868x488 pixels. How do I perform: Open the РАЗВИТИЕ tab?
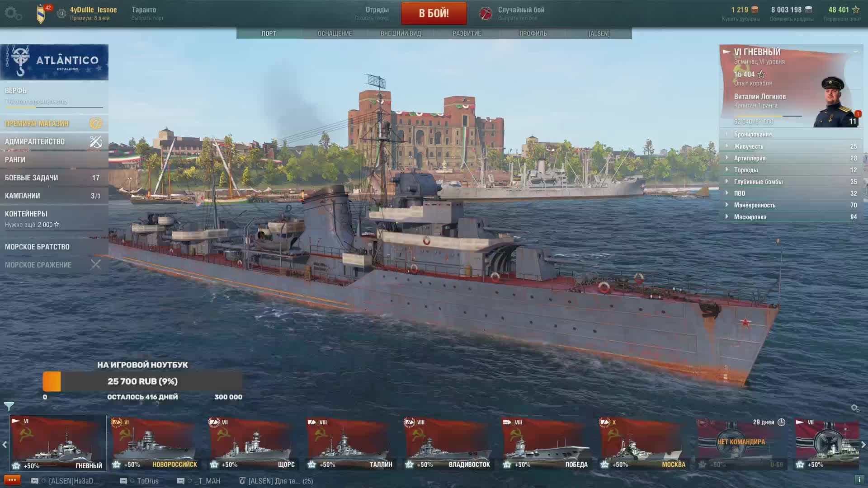[467, 33]
